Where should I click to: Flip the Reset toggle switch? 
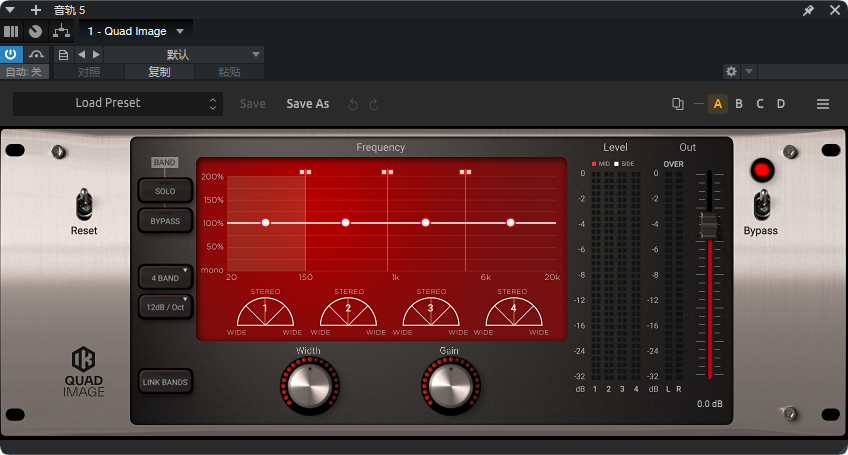pos(84,204)
